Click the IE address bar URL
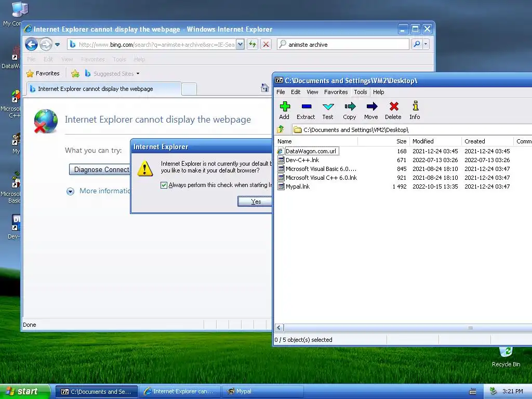Screen dimensions: 532x399 pyautogui.click(x=156, y=45)
